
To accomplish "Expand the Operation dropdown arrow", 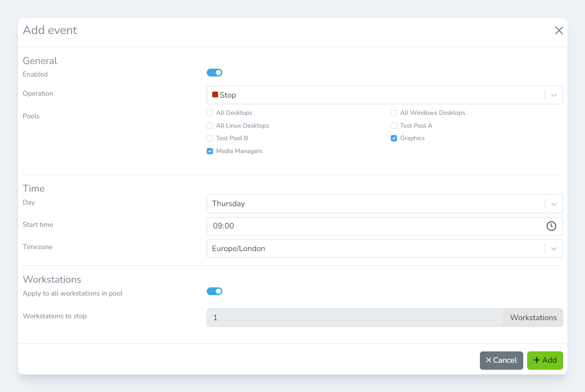I will (554, 95).
